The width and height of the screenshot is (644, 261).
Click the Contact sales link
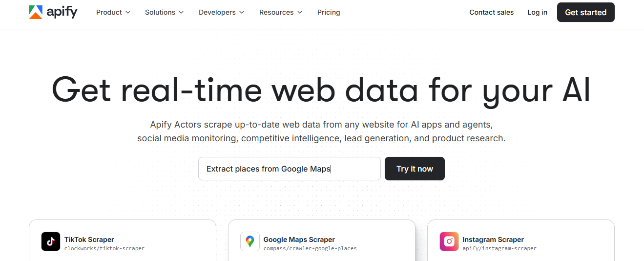491,12
